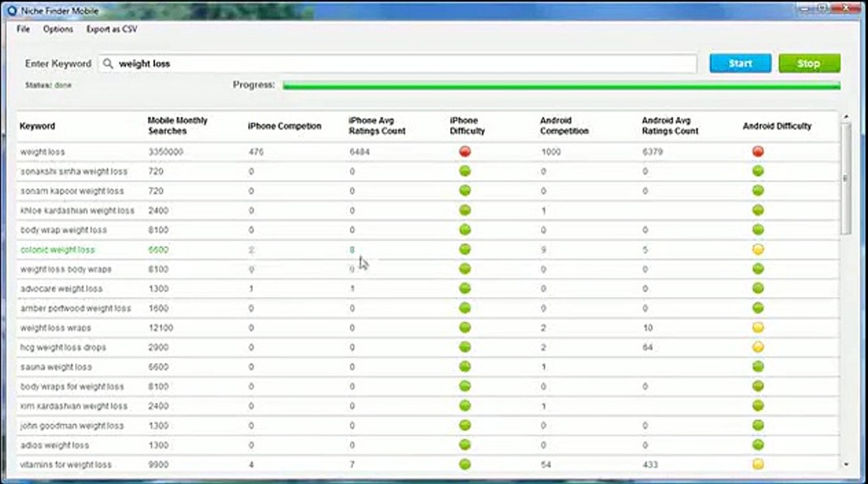868x484 pixels.
Task: Click the 6484 iPhone ratings count value
Action: [x=359, y=152]
